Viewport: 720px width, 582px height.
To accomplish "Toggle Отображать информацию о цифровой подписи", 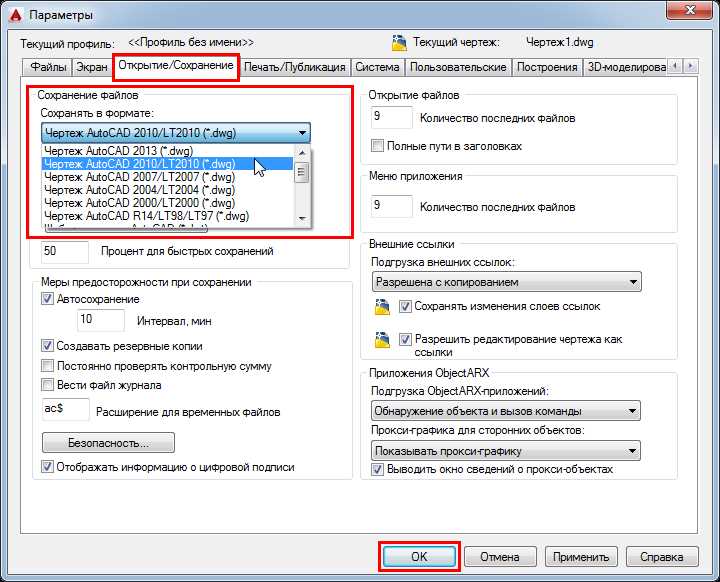I will click(x=47, y=467).
